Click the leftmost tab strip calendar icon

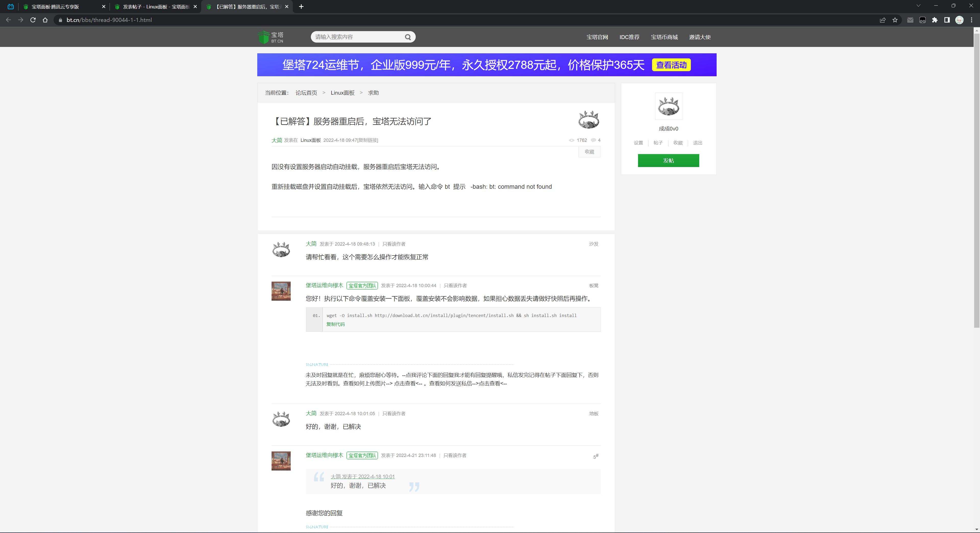tap(11, 6)
